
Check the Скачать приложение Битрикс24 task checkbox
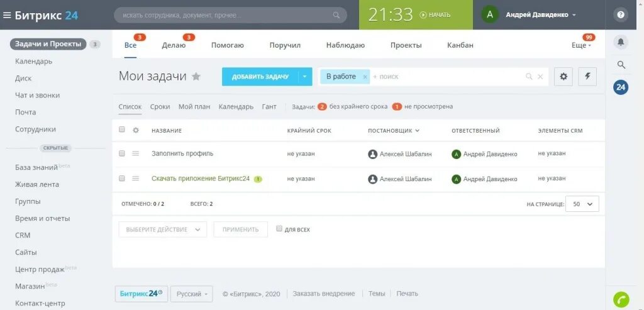[x=121, y=178]
